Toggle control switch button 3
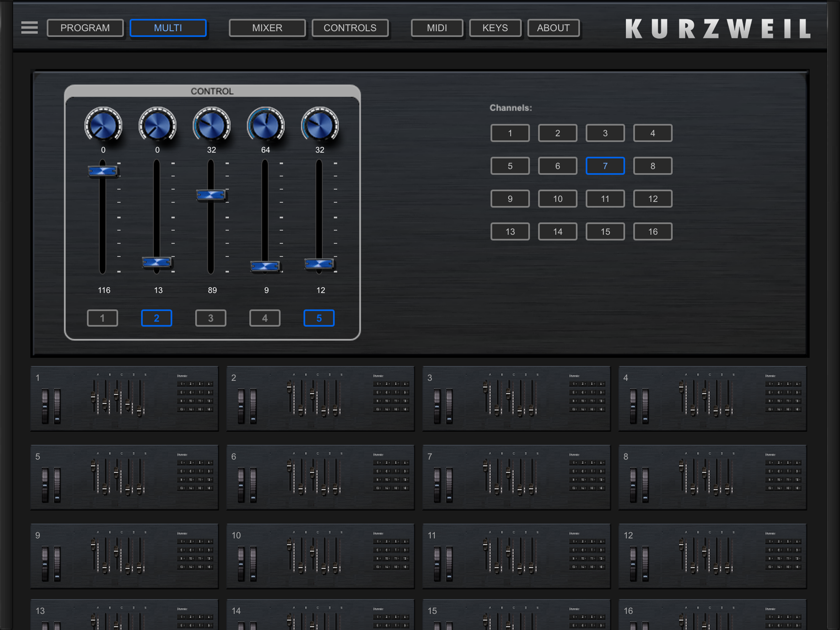The image size is (840, 630). [211, 318]
